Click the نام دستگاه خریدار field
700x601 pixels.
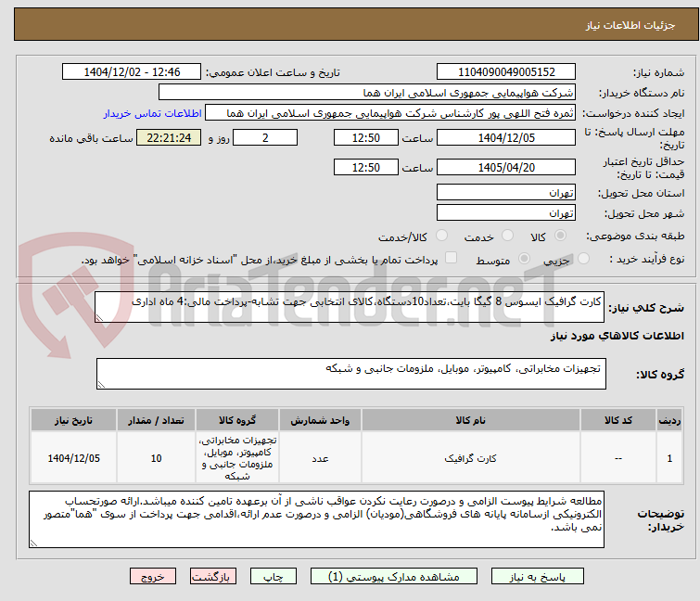point(367,93)
